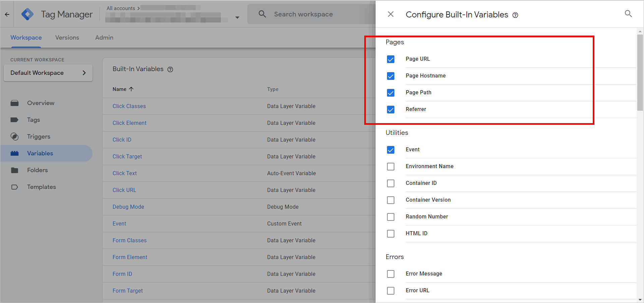Enable the Error URL checkbox
The image size is (644, 303).
[391, 291]
